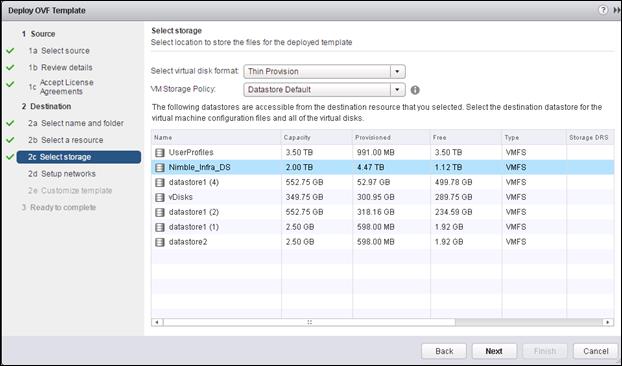Click the 318.16 GB provisioned value
This screenshot has width=622, height=366.
(375, 212)
